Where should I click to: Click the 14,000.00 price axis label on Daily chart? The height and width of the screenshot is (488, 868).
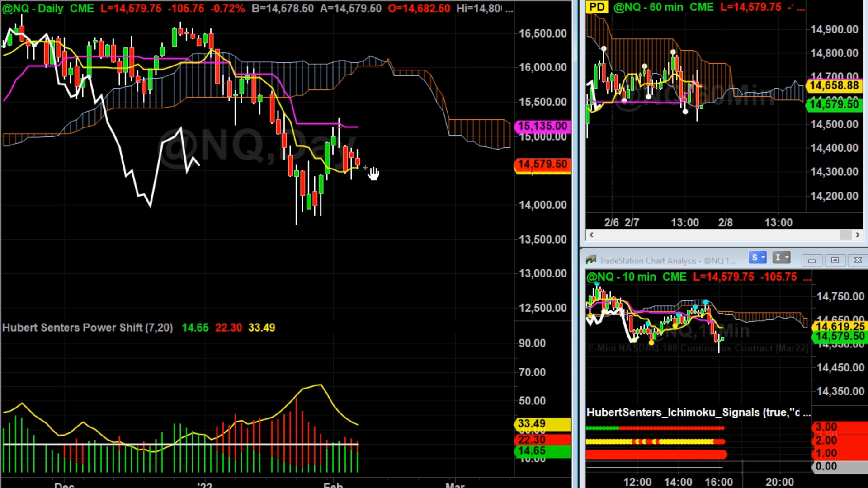(x=542, y=205)
